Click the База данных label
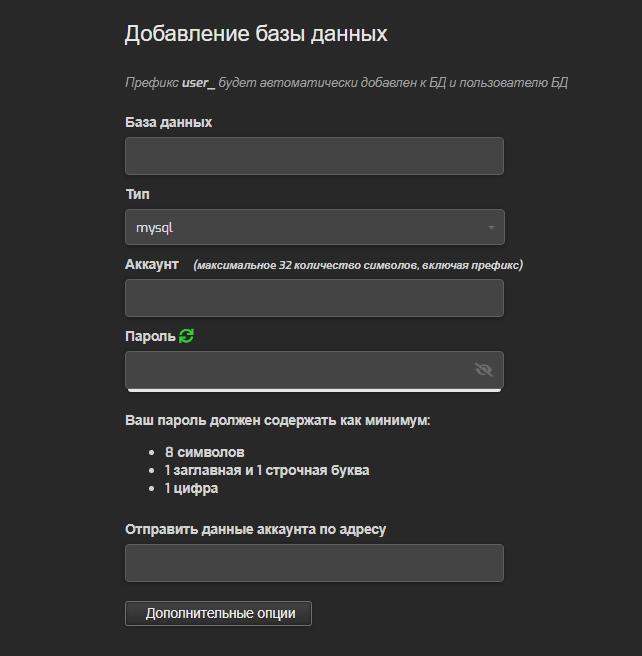The width and height of the screenshot is (642, 656). pyautogui.click(x=169, y=123)
